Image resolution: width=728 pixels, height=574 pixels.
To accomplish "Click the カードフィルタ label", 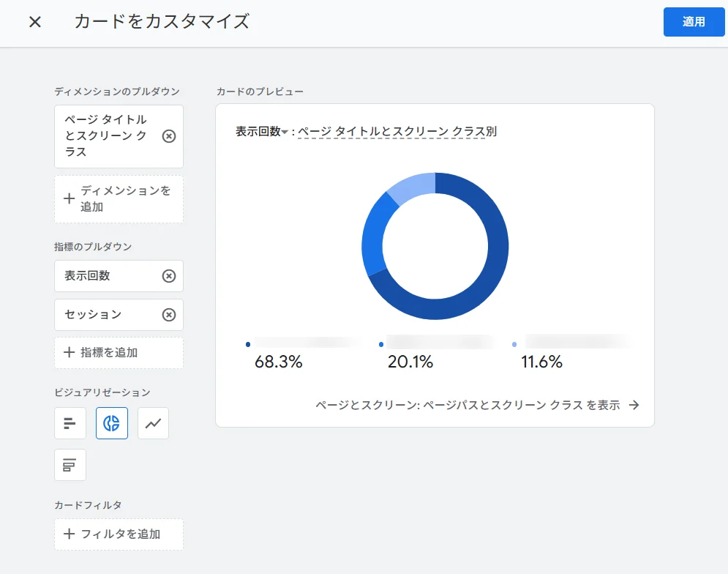I will [x=88, y=505].
